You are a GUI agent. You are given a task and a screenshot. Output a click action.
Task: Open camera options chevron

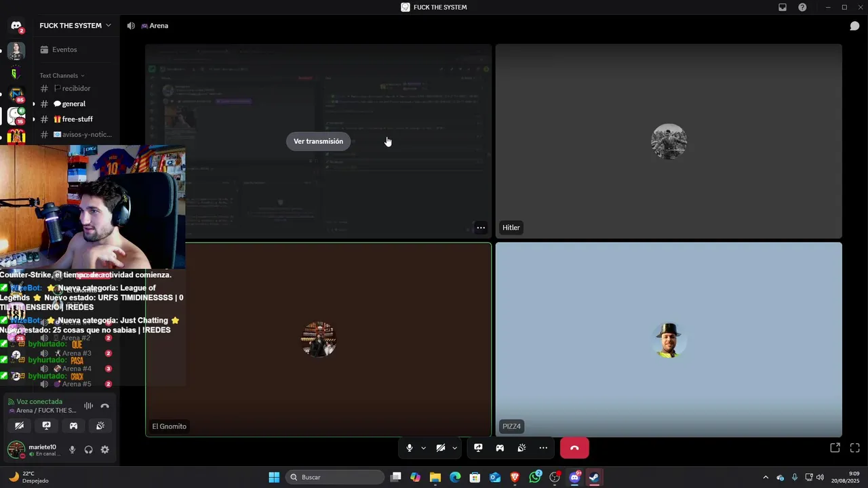454,448
